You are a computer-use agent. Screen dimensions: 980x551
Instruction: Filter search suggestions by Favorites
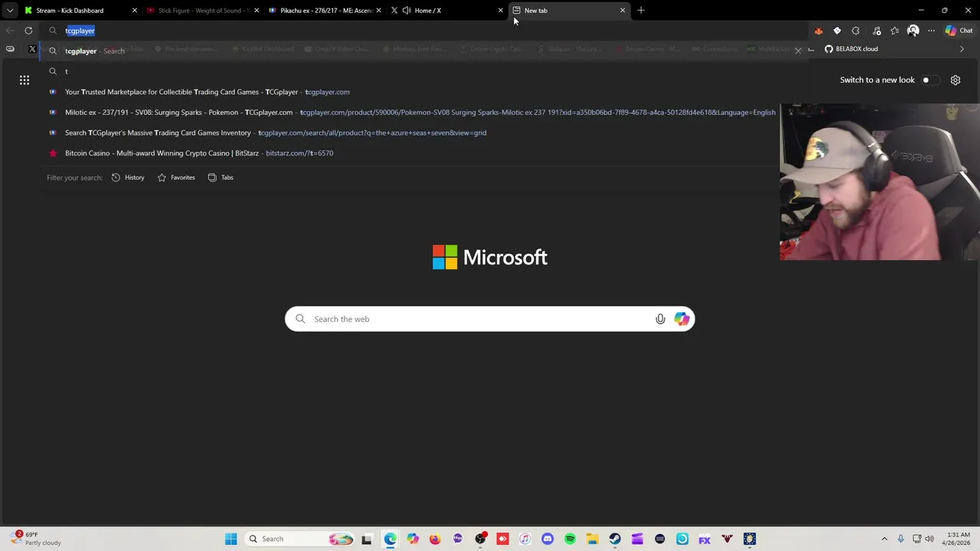(x=176, y=178)
